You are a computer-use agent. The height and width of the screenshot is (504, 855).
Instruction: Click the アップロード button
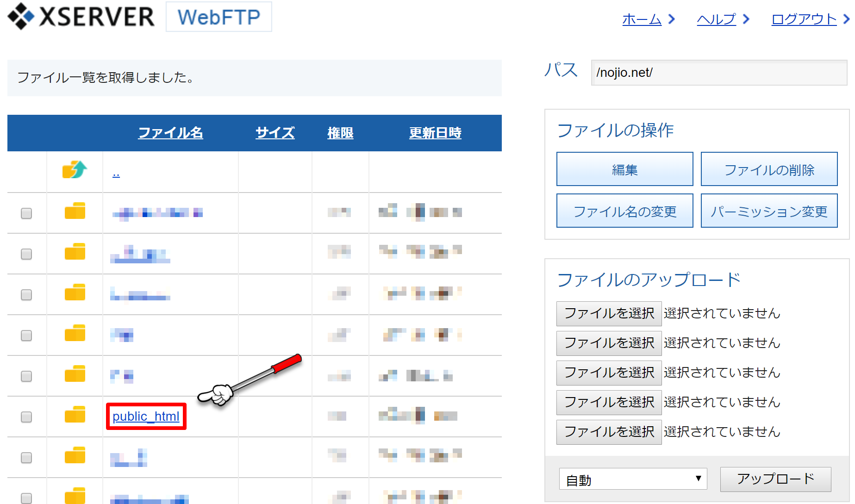pyautogui.click(x=776, y=479)
